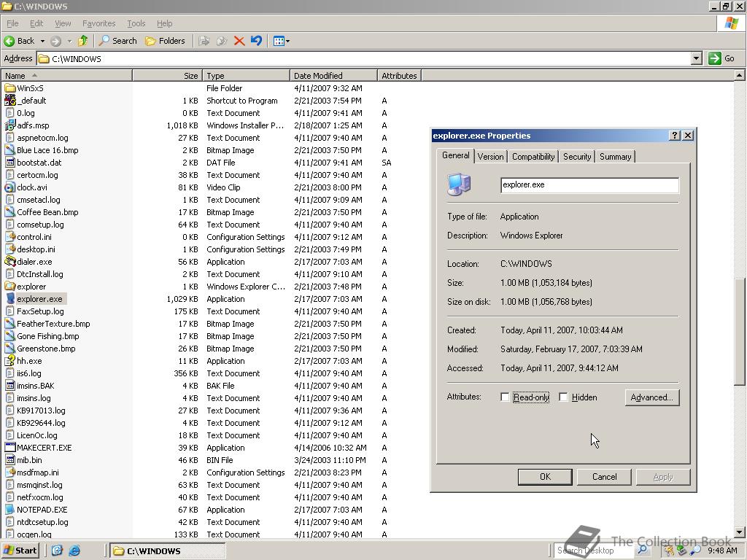Open the Start menu button
747x560 pixels.
(x=20, y=551)
